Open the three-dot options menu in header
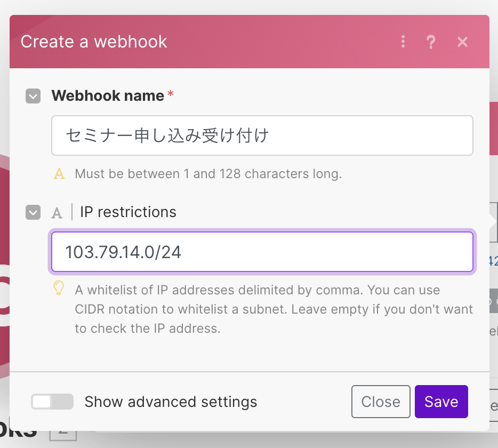 [403, 42]
